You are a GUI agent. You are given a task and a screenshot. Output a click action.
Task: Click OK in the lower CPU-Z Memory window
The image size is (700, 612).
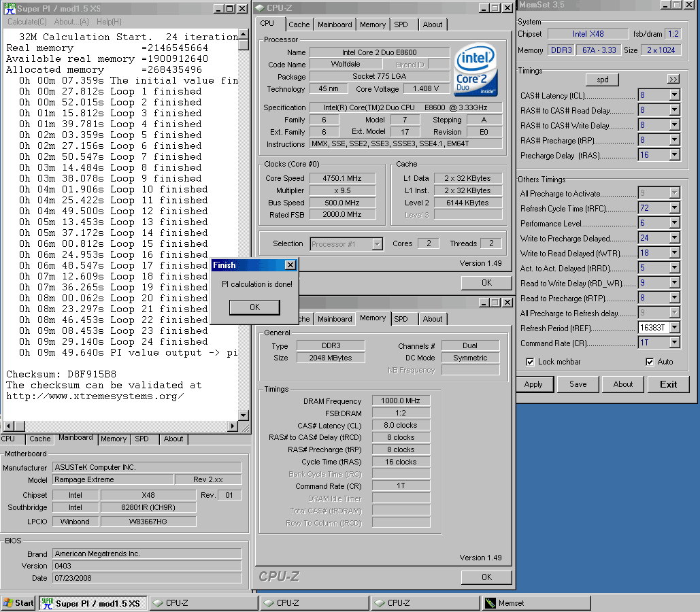coord(486,577)
